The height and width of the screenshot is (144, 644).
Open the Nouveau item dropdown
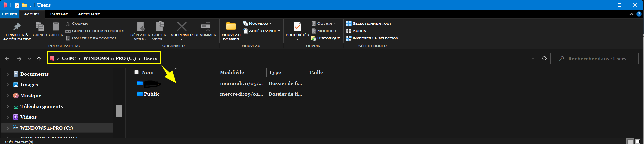(x=257, y=24)
